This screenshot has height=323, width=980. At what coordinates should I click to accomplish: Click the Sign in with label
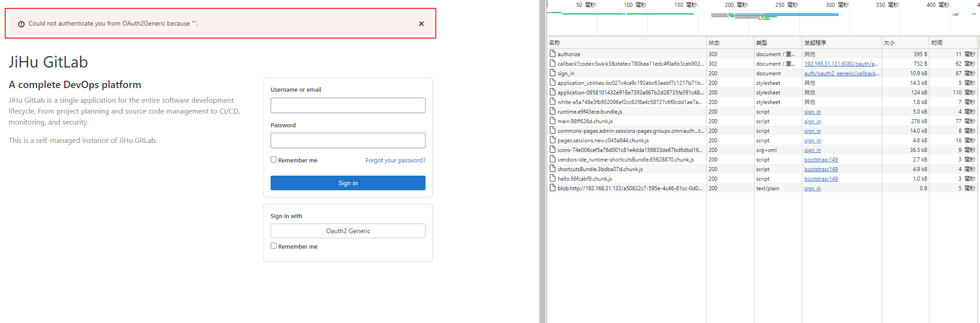[x=286, y=216]
